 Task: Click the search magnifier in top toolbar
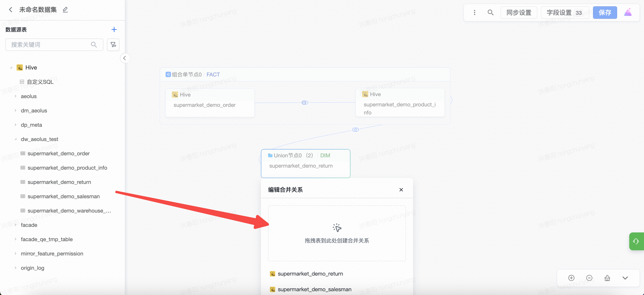(x=490, y=13)
